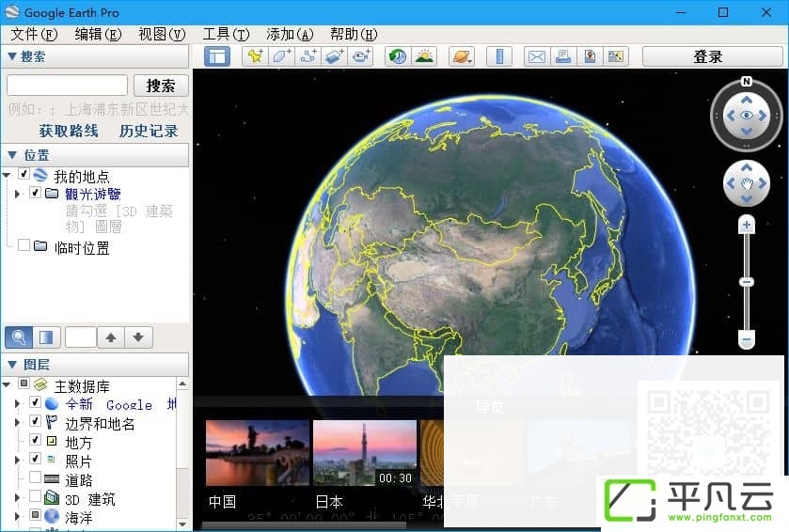
Task: Show sunlight across the landscape icon
Action: click(424, 56)
